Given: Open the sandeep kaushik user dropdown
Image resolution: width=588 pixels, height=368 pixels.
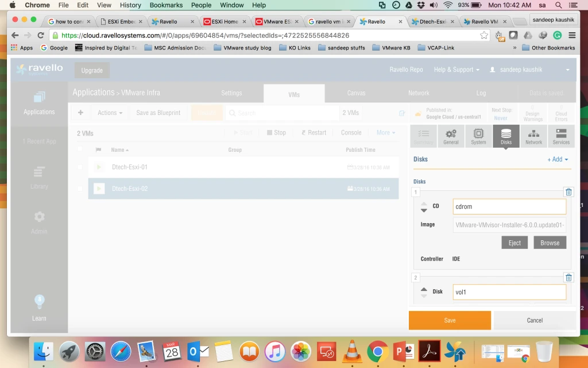Looking at the screenshot, I should (529, 70).
